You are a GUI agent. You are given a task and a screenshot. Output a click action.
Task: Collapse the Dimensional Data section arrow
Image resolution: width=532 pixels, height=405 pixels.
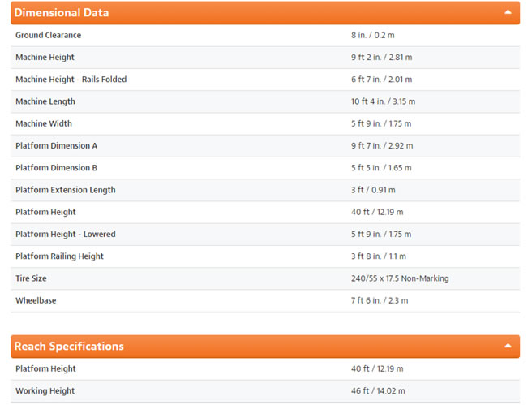point(508,12)
